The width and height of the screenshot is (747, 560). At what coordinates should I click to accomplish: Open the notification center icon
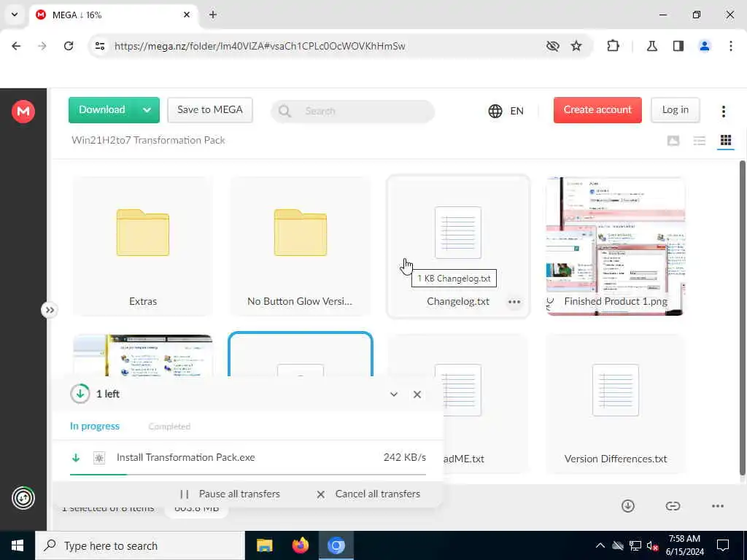[x=723, y=545]
